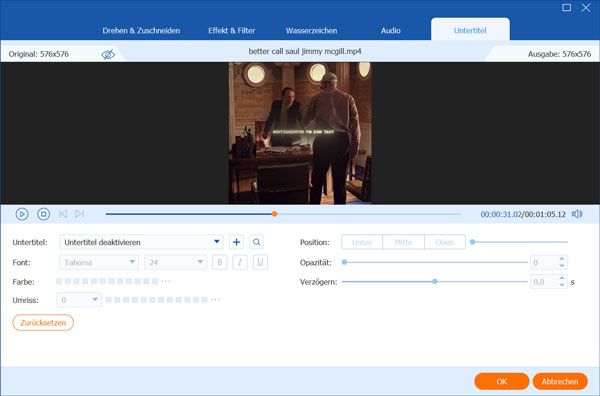Decrease Verzögern with down arrow
The image size is (600, 396).
[562, 285]
